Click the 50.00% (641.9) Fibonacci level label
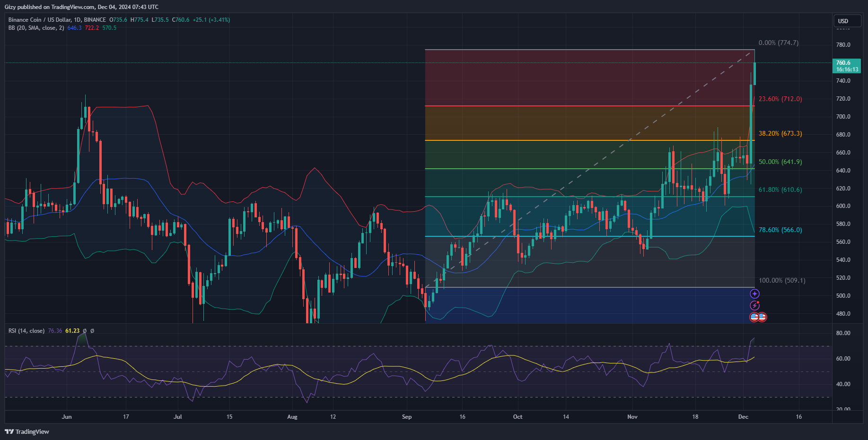This screenshot has width=868, height=440. pyautogui.click(x=780, y=162)
